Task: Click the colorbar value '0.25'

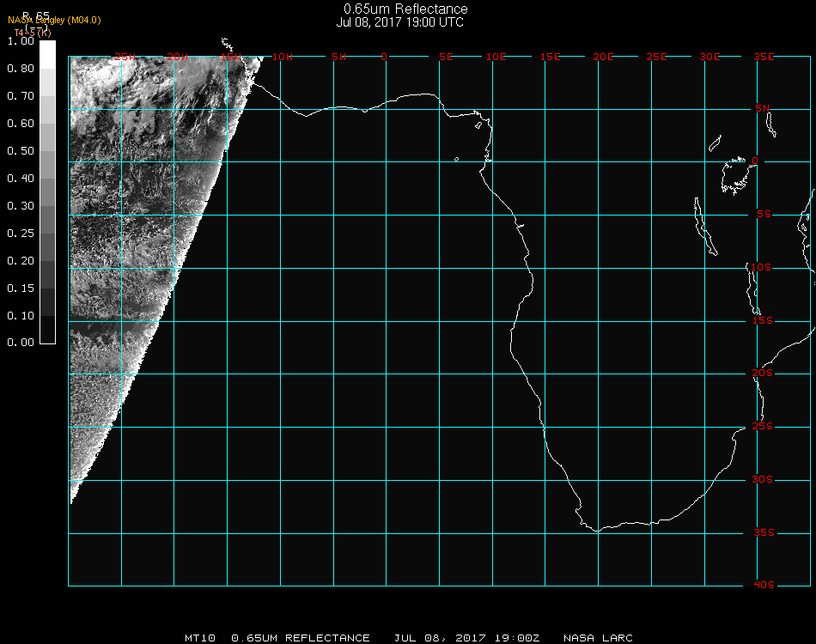Action: [21, 234]
